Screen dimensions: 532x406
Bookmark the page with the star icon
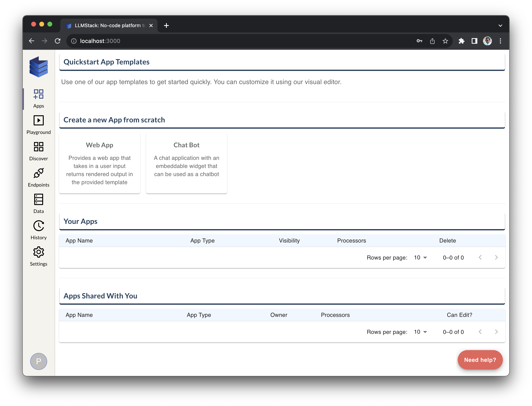pos(445,41)
